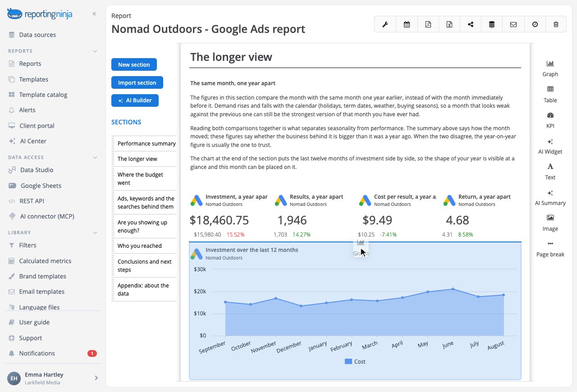
Task: Click the New section button
Action: (134, 64)
